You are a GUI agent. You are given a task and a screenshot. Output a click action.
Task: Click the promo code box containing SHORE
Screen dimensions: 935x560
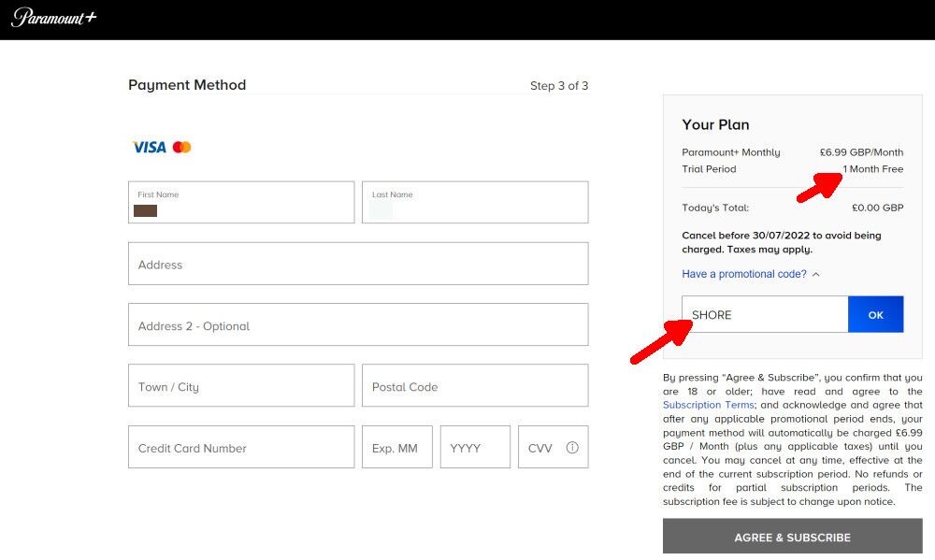765,315
